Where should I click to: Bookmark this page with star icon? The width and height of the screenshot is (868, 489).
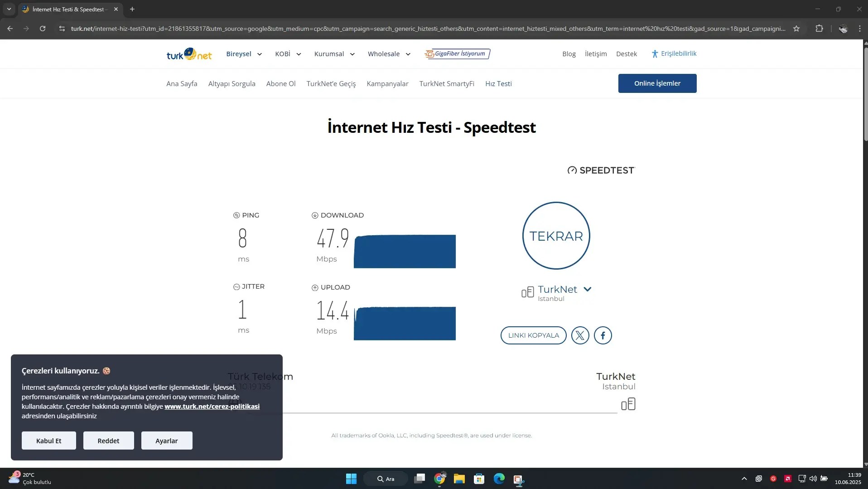tap(796, 29)
